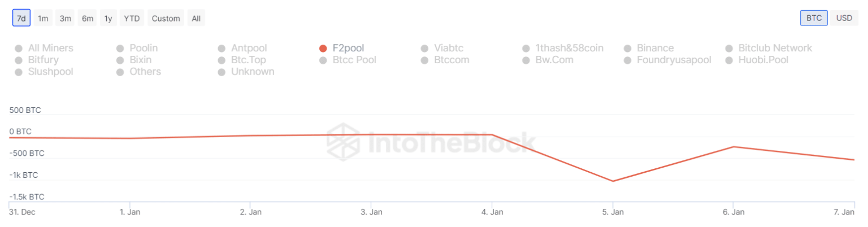Select the 6m time range
The image size is (868, 227).
click(x=88, y=18)
